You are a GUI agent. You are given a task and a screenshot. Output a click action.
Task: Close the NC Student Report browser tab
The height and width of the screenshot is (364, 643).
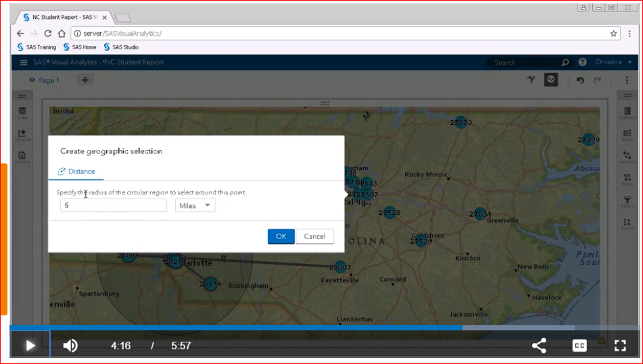click(x=105, y=18)
